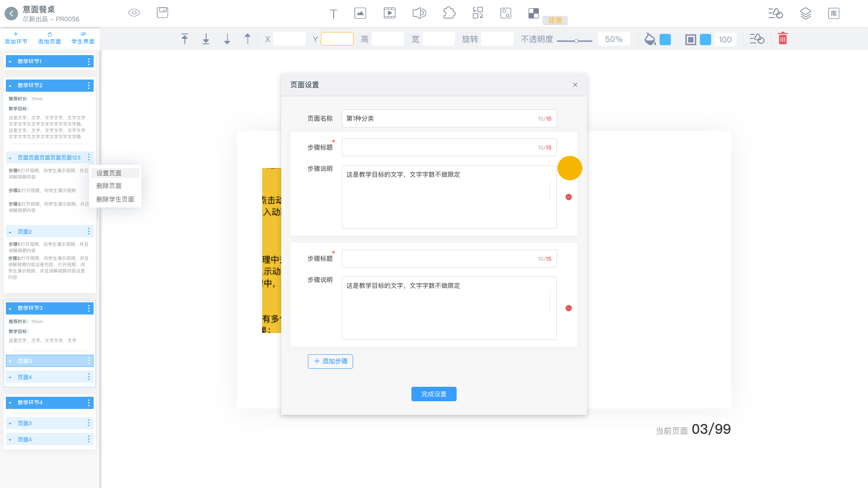This screenshot has width=868, height=488.
Task: Switch to 学生界面 view
Action: click(83, 38)
